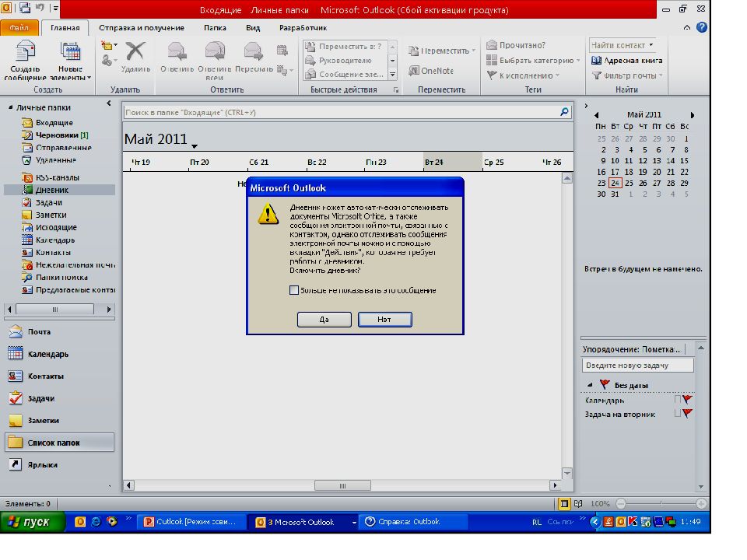Open the Новые элементы dropdown
This screenshot has width=747, height=560.
(x=70, y=61)
